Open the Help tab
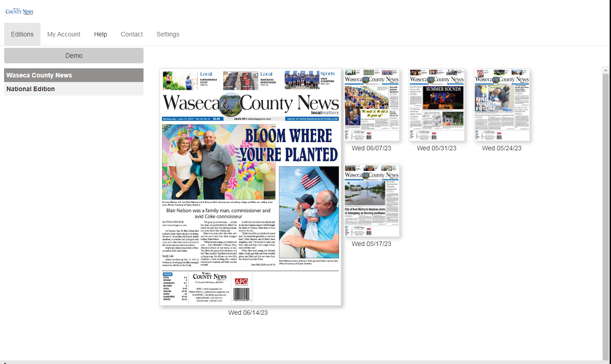The image size is (611, 364). [101, 34]
